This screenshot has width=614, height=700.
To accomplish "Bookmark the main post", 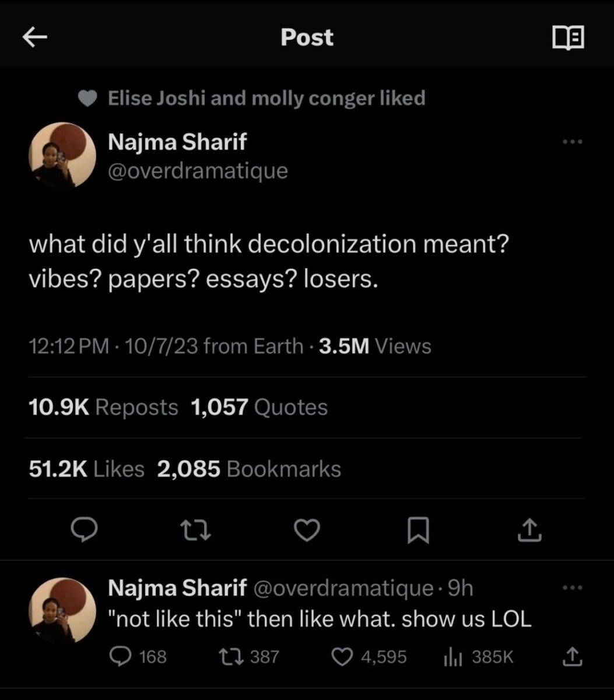I will (x=417, y=529).
